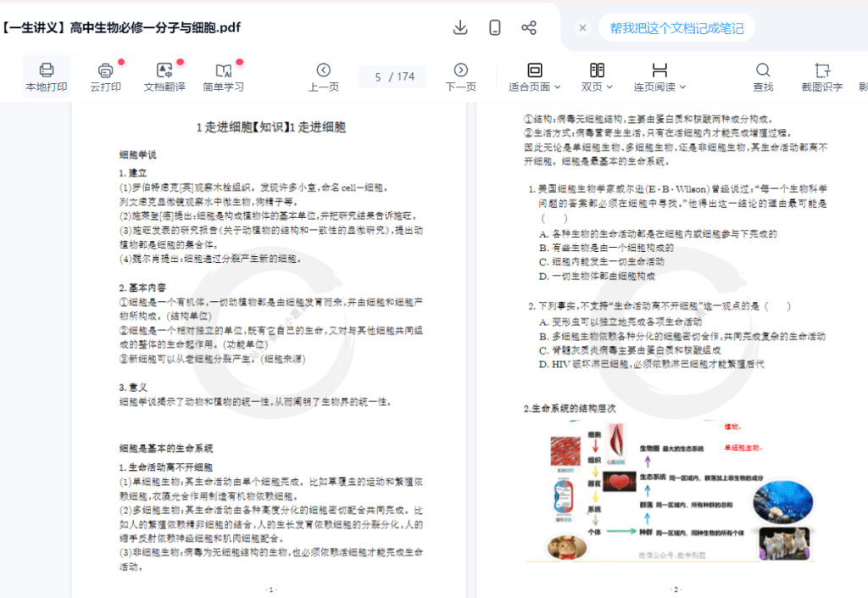Click the file title 高中生物必修一分子与细胞.pdf

(x=155, y=28)
